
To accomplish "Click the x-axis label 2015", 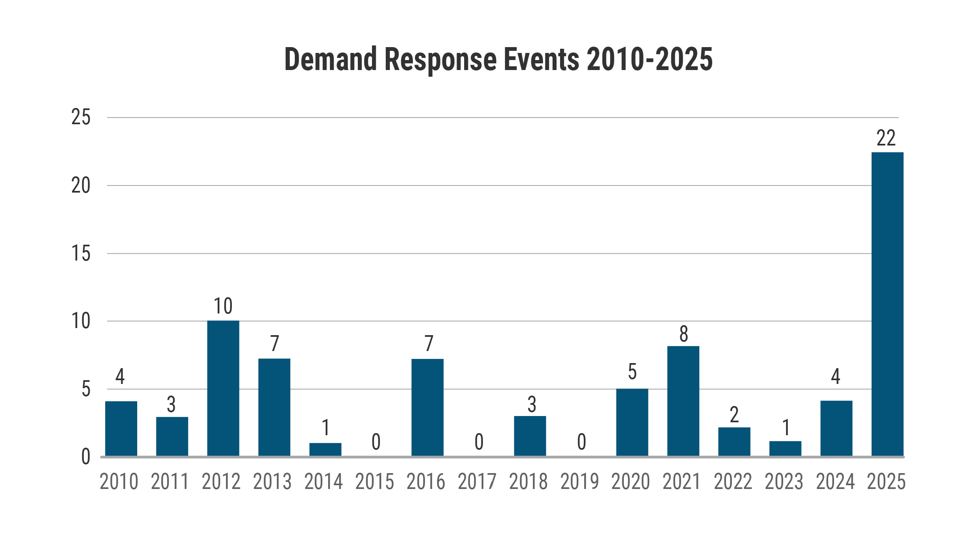I will point(374,482).
